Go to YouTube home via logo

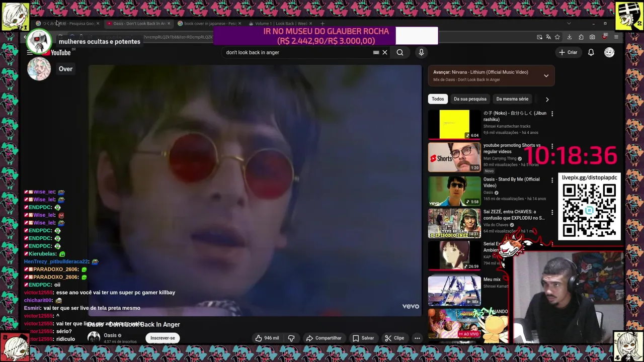point(56,52)
